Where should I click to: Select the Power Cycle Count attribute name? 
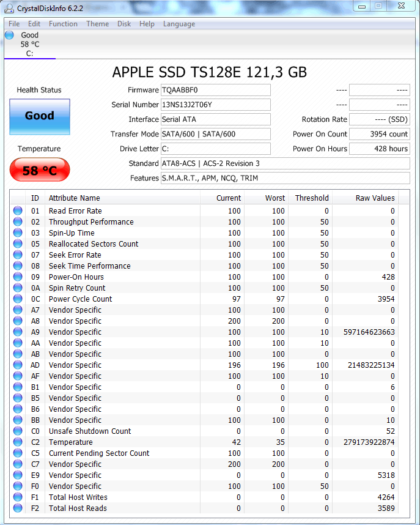click(x=80, y=299)
